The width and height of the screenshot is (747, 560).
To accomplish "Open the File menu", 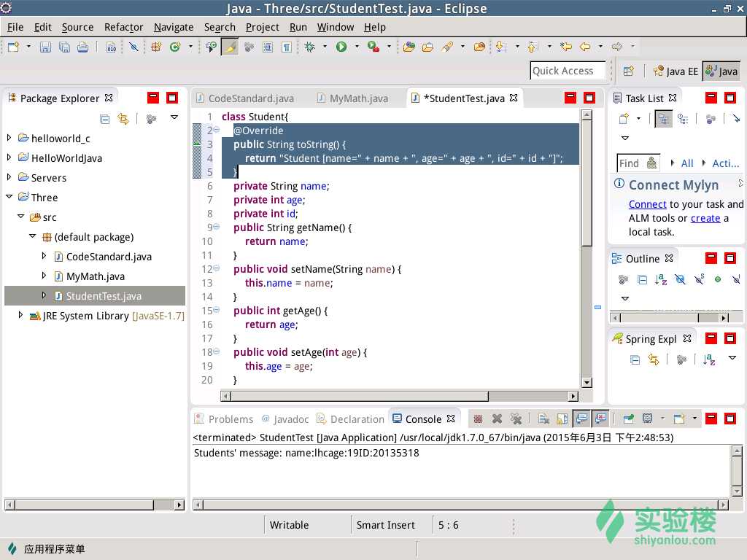I will [x=15, y=27].
